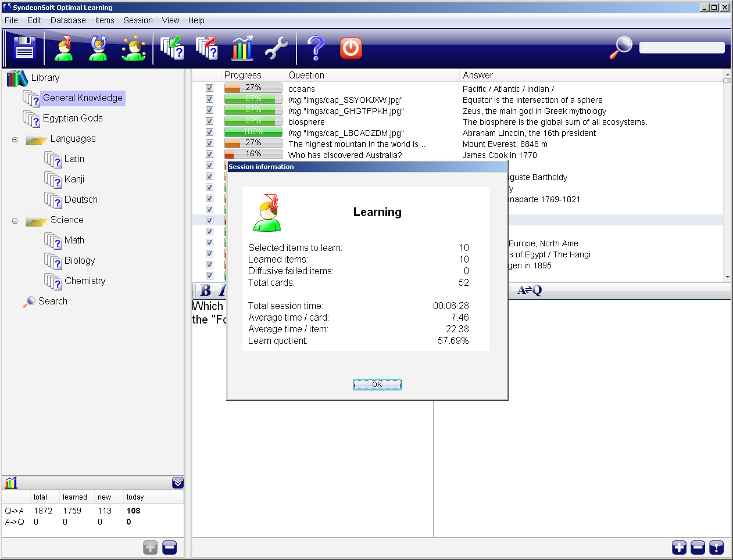Click the Save floppy disk toolbar icon
The image size is (733, 560).
coord(24,48)
